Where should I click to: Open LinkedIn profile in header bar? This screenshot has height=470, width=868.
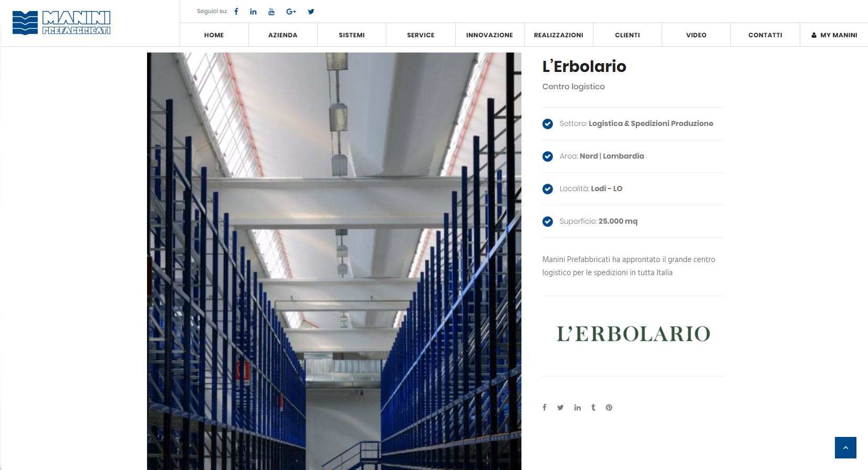click(253, 12)
